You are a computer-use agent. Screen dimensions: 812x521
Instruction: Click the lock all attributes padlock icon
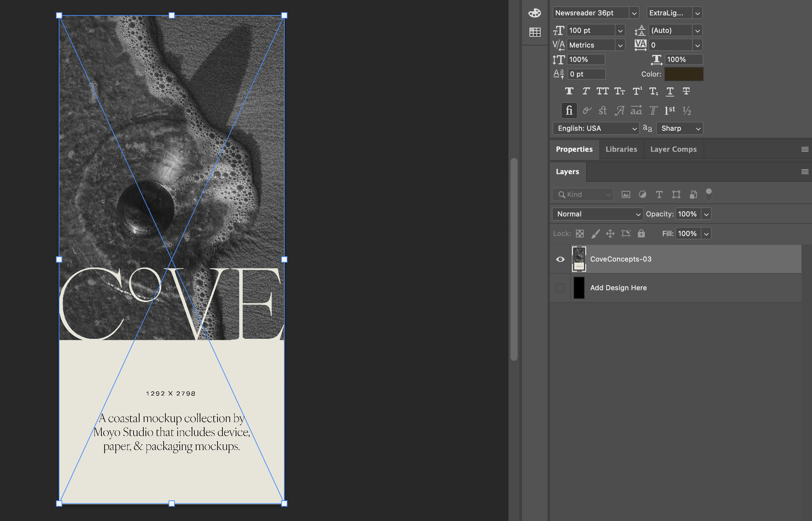tap(641, 234)
